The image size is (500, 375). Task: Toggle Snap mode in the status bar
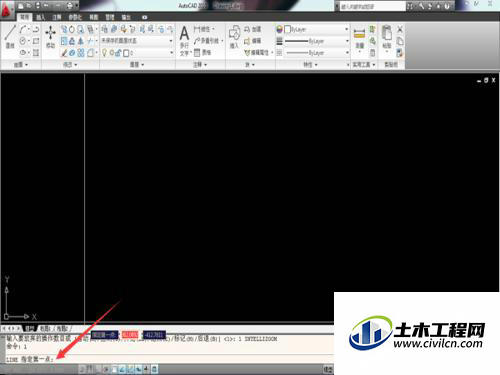82,369
